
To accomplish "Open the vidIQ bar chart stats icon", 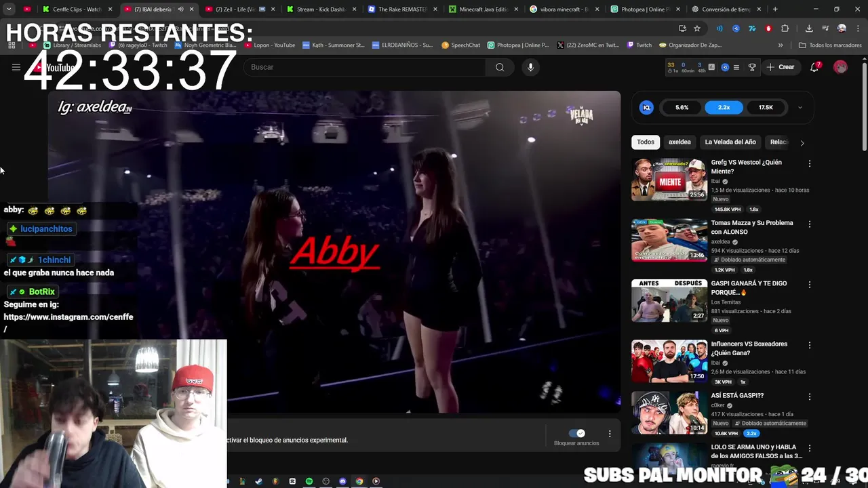I will (x=711, y=67).
